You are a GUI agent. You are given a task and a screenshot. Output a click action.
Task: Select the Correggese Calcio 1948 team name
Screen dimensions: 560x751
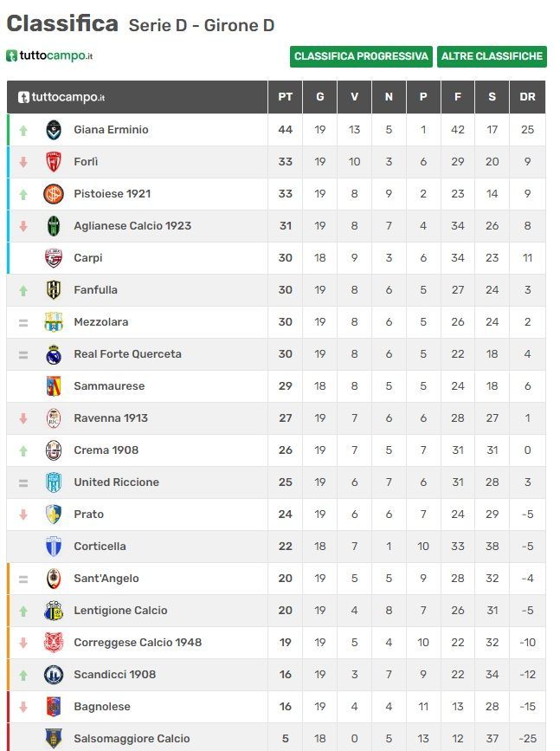point(138,642)
